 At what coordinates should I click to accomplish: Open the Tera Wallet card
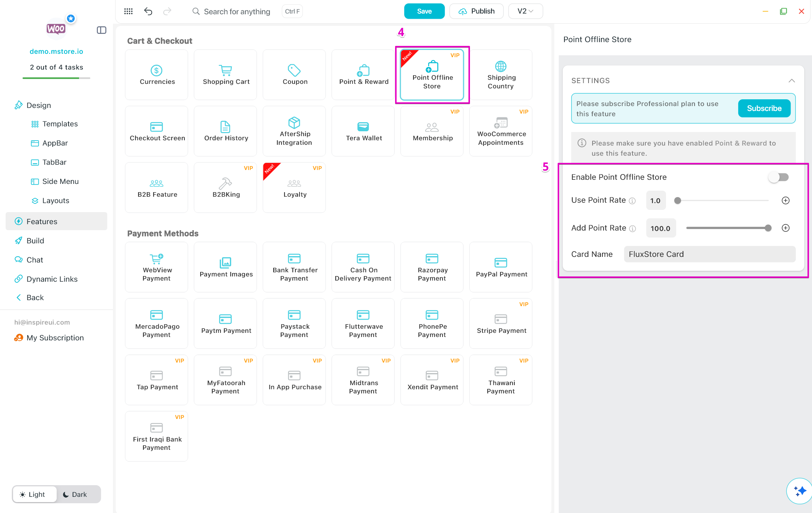363,131
